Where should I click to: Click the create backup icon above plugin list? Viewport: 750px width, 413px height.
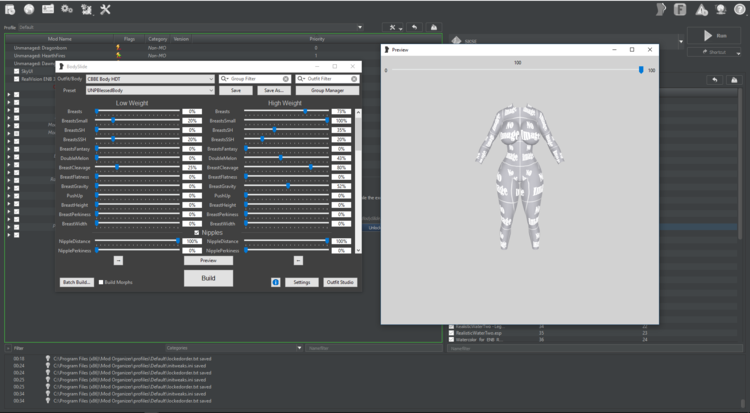(x=734, y=80)
